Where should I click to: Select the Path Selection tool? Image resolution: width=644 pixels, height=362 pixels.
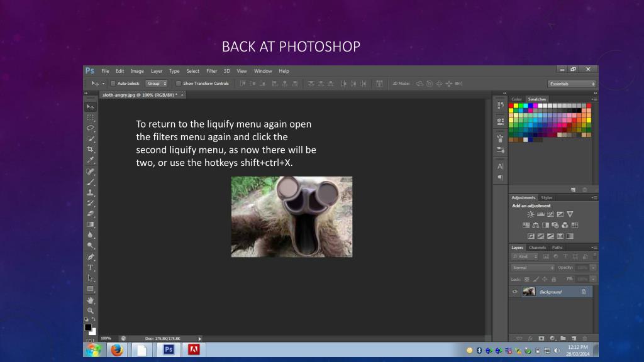coord(91,278)
